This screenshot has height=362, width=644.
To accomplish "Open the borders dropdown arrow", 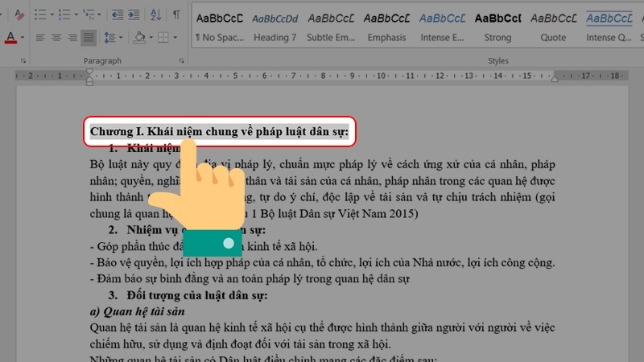I will 175,38.
